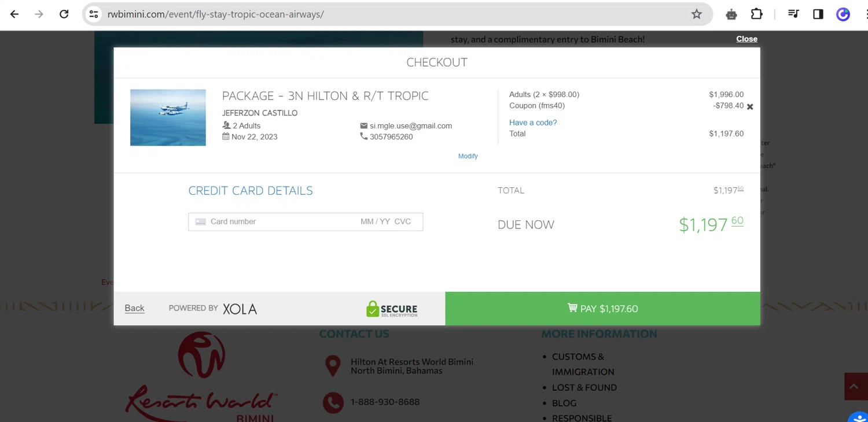Go back using the browser back arrow
The width and height of the screenshot is (868, 422).
(14, 14)
